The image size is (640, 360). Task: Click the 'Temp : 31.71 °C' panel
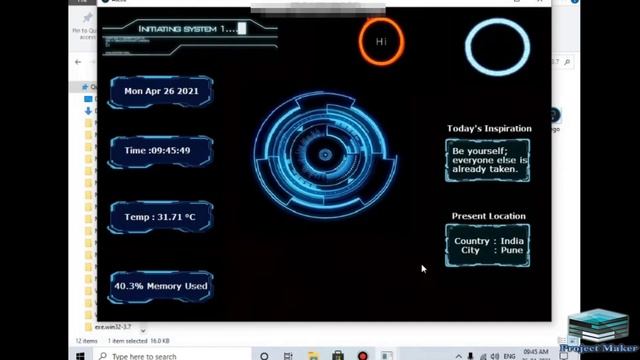point(161,217)
